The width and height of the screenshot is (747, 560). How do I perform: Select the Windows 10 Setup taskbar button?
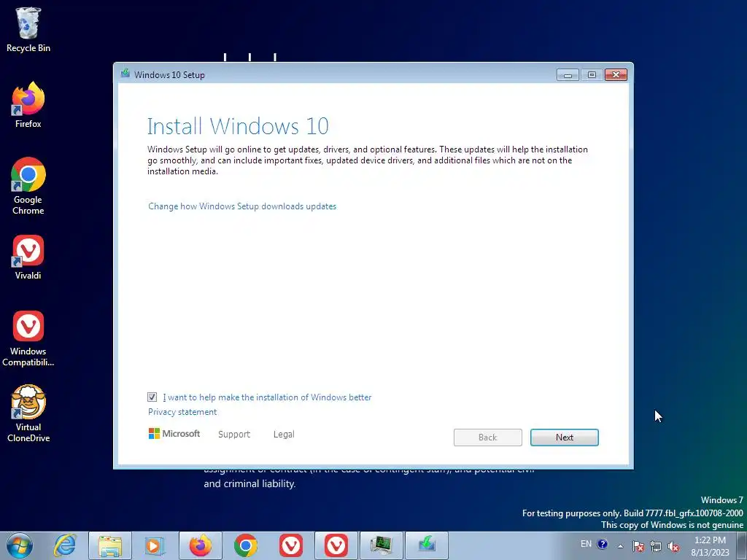coord(426,545)
